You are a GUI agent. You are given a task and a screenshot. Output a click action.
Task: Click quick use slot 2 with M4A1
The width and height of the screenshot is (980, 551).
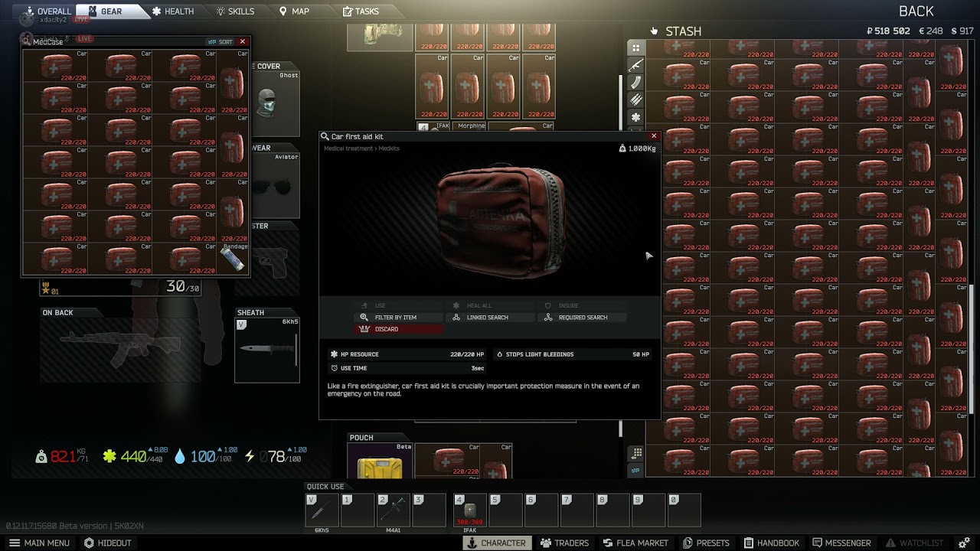click(x=394, y=510)
